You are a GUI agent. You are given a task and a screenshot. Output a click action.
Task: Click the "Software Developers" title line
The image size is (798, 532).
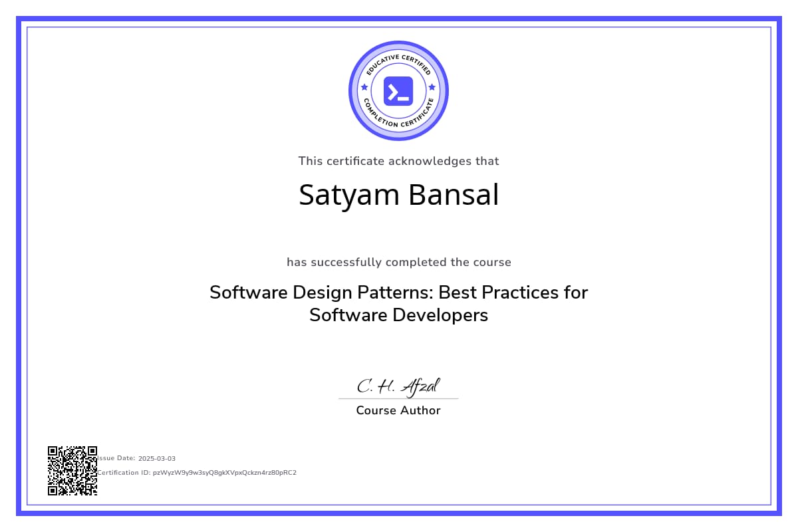399,315
